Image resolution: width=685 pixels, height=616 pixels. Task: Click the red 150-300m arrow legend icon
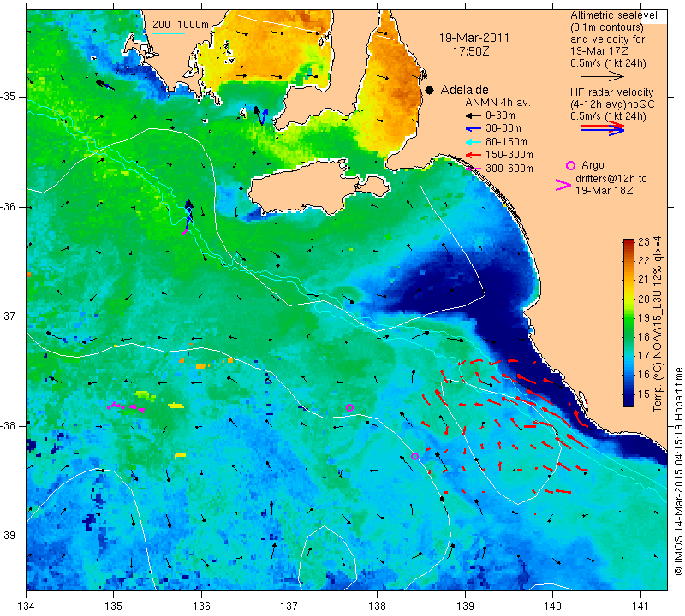(473, 155)
